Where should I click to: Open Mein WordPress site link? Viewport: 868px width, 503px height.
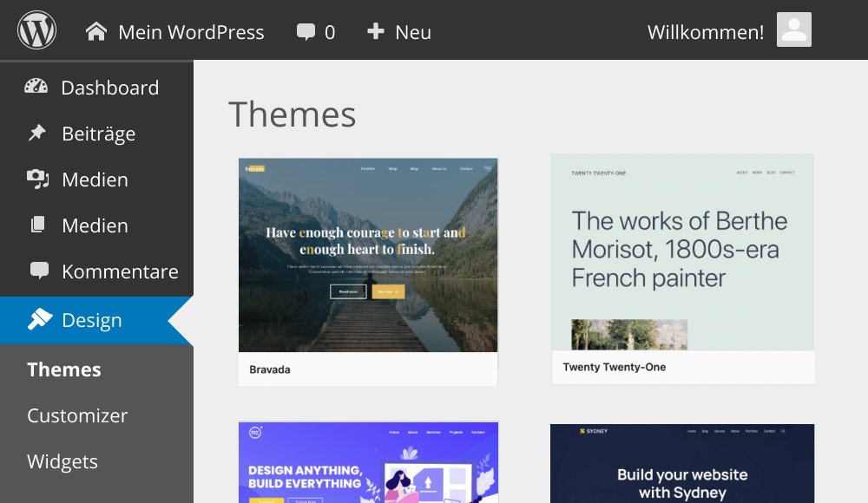tap(191, 32)
